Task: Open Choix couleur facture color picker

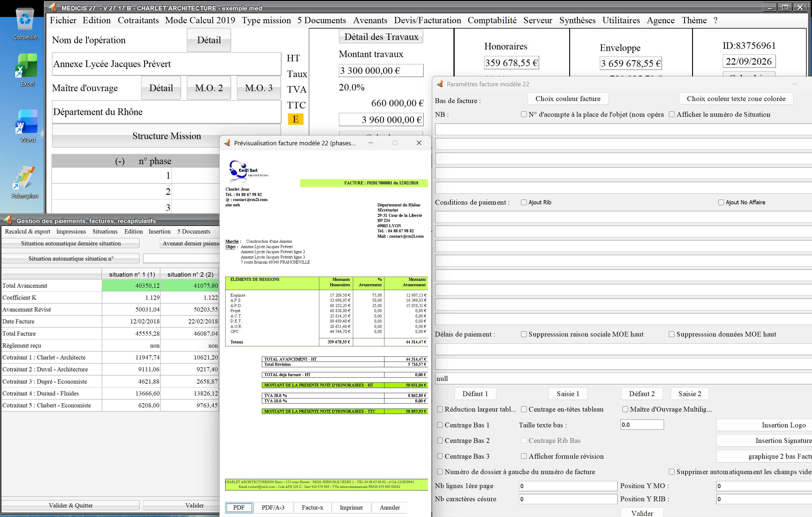Action: 568,99
